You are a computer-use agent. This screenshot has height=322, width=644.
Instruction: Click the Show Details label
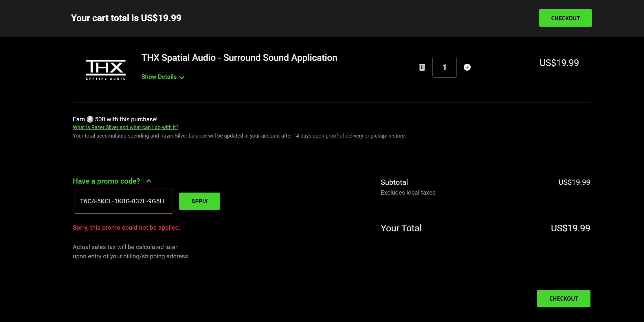click(x=159, y=77)
